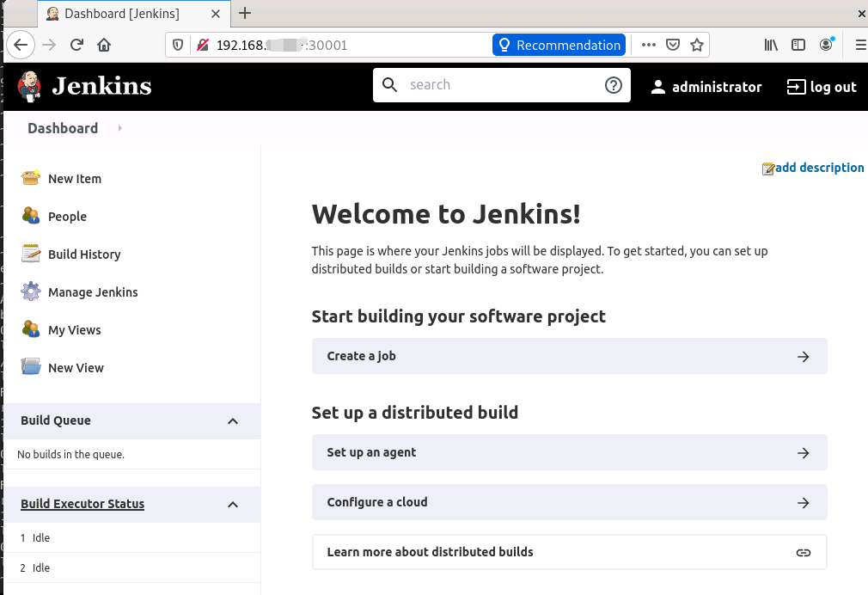Open the Firefox account avatar icon
Viewport: 868px width, 595px height.
[x=826, y=45]
